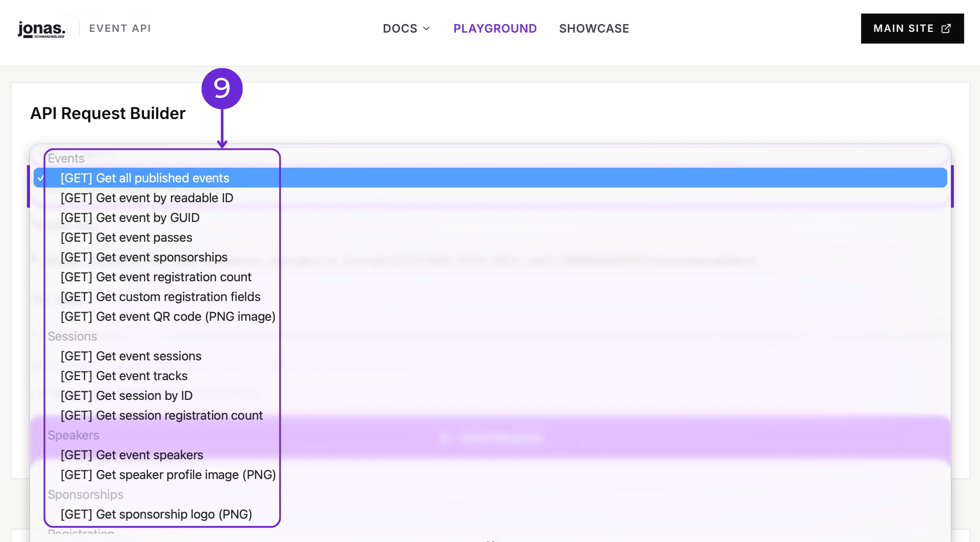Select [GET] Get event sessions
The height and width of the screenshot is (542, 980).
[490, 356]
